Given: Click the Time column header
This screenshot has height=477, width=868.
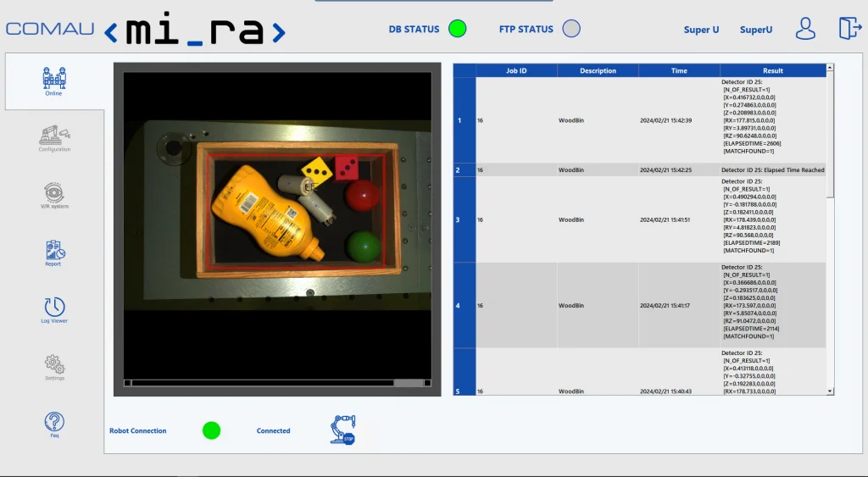Looking at the screenshot, I should pos(679,70).
